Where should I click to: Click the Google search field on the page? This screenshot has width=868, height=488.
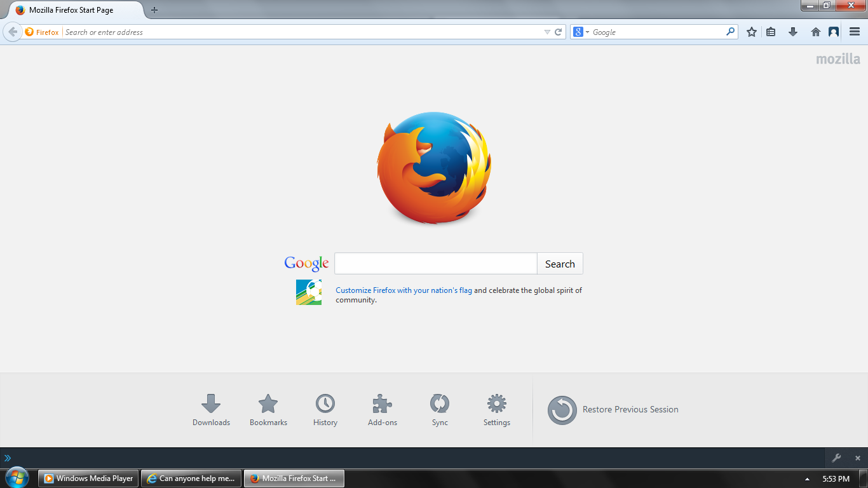436,264
